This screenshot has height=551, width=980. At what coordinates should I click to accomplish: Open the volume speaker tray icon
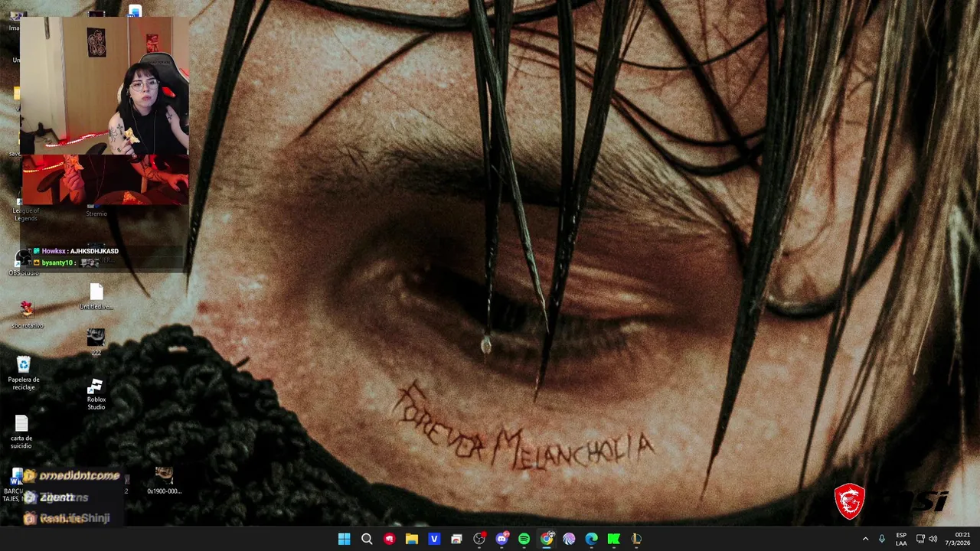point(933,539)
